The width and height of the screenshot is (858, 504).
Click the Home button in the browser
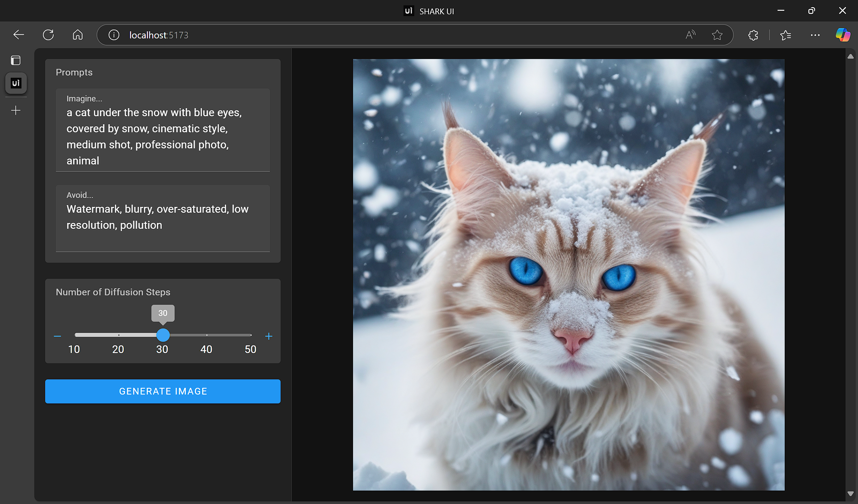click(77, 34)
